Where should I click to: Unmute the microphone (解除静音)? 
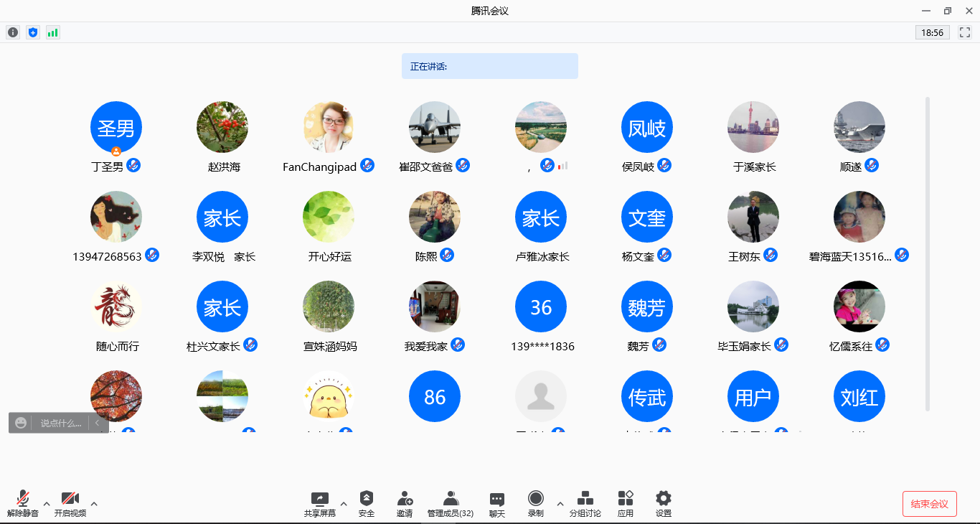coord(23,503)
